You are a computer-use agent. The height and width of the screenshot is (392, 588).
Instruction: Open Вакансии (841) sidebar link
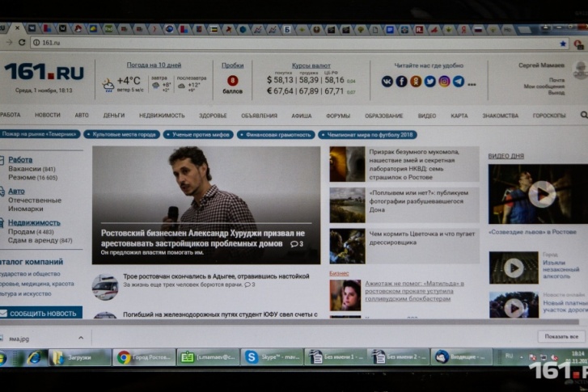click(32, 169)
